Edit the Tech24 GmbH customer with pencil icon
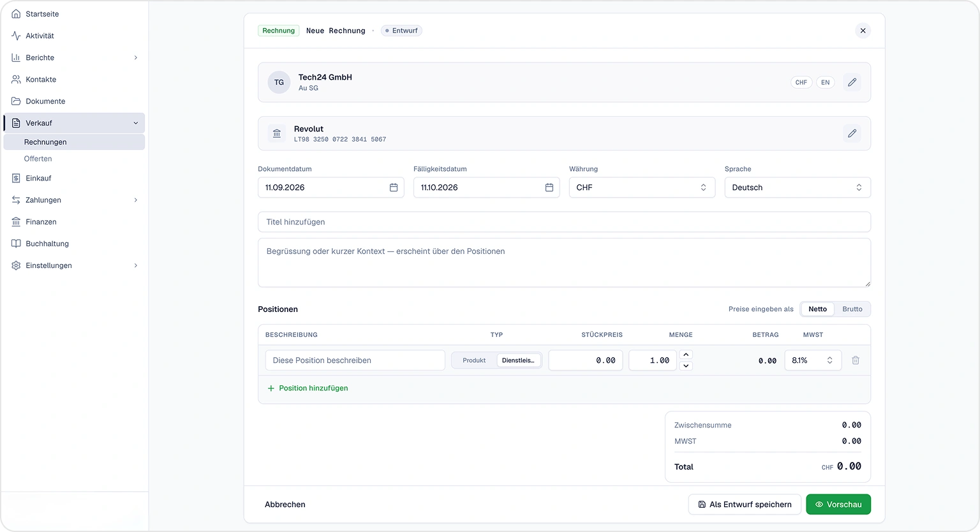 click(852, 82)
